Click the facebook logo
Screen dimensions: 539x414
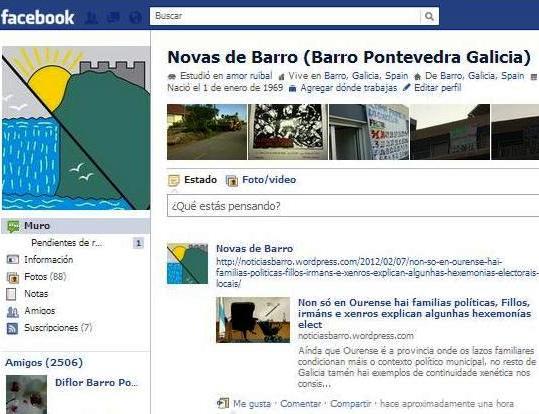coord(37,17)
